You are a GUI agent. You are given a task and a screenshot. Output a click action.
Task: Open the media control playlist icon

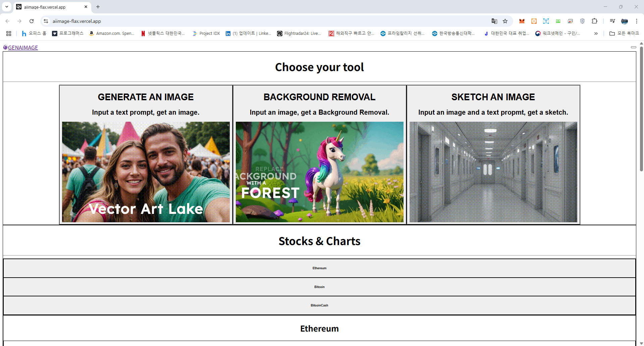612,21
